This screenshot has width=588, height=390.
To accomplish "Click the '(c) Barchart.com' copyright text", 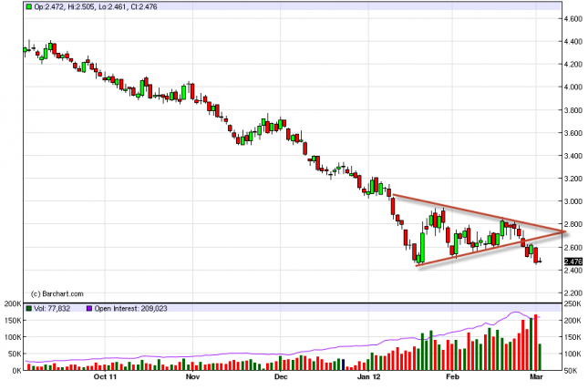I will 57,294.
